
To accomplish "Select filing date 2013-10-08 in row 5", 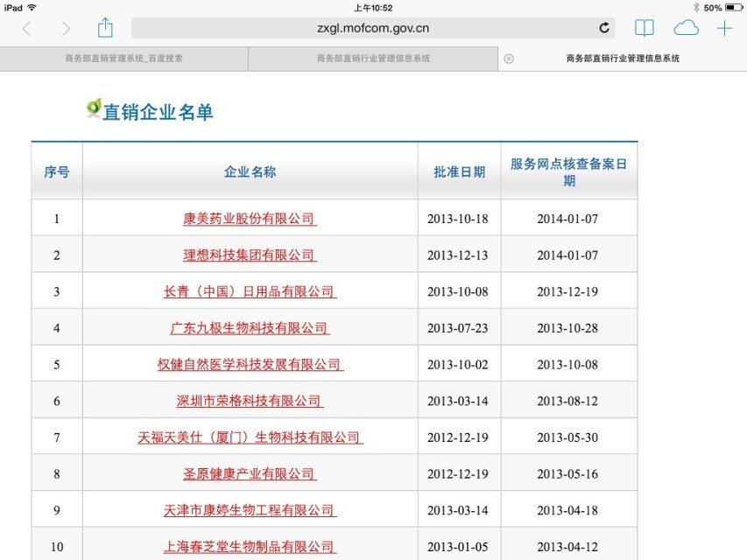I will coord(567,365).
